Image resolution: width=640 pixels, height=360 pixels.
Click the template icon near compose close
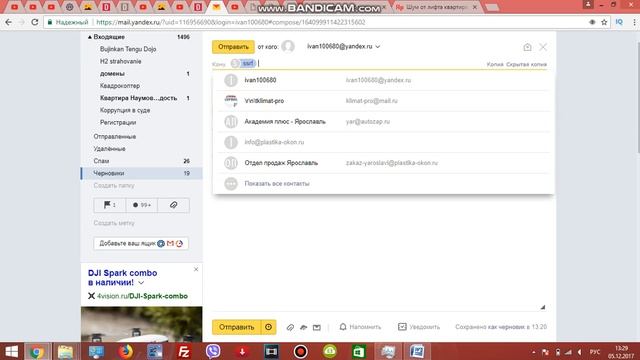[527, 47]
